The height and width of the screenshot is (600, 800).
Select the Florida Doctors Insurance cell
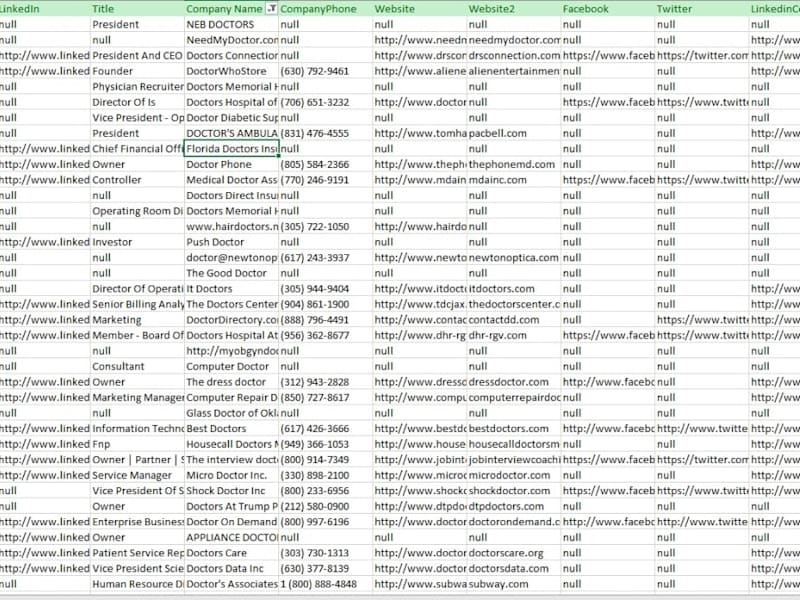tap(232, 148)
